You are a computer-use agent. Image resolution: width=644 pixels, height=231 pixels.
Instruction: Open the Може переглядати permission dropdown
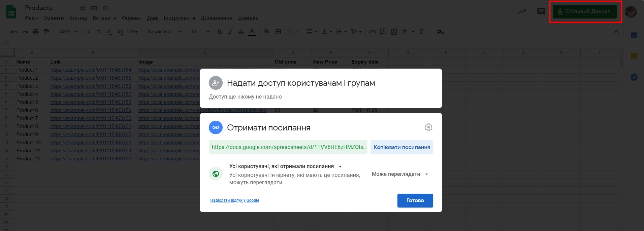pyautogui.click(x=400, y=174)
